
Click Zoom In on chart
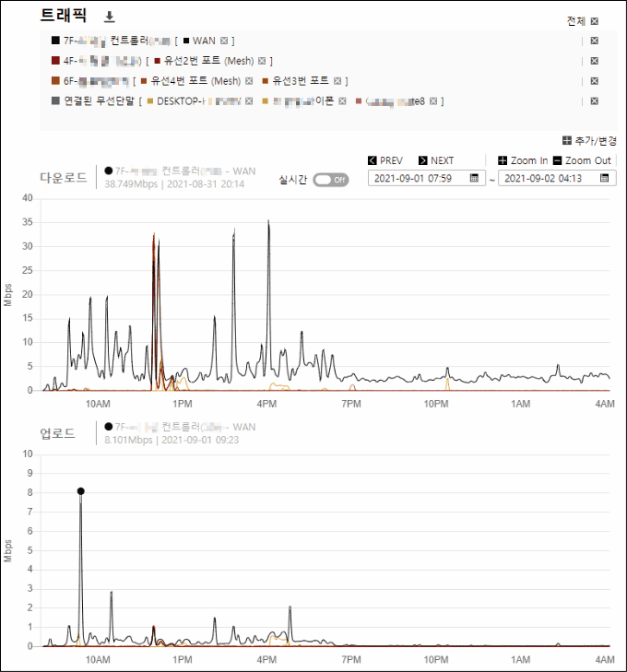pyautogui.click(x=523, y=160)
